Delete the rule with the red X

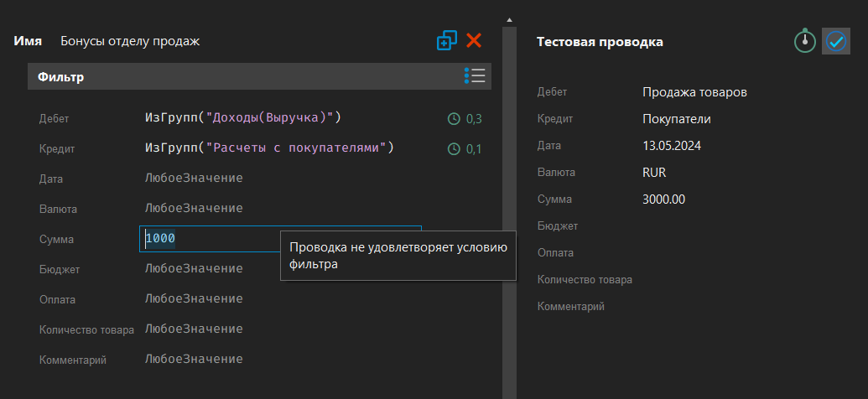click(474, 40)
